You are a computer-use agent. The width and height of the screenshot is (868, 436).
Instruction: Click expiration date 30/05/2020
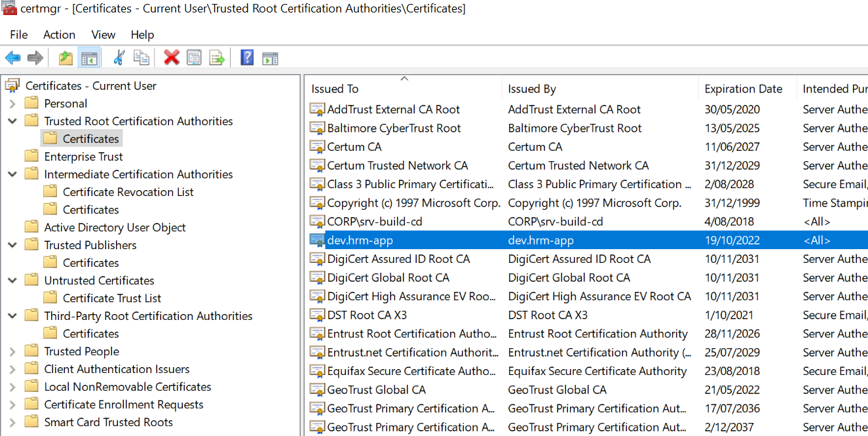(x=732, y=109)
